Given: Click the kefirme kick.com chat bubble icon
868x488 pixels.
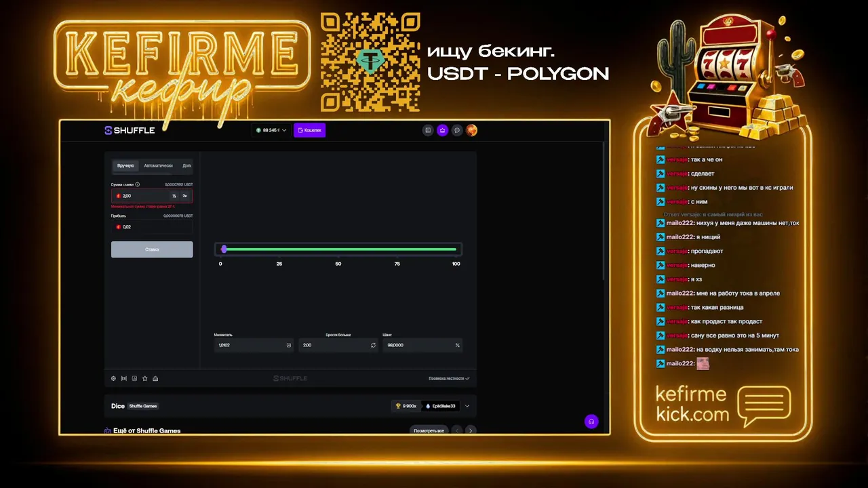Looking at the screenshot, I should tap(764, 405).
